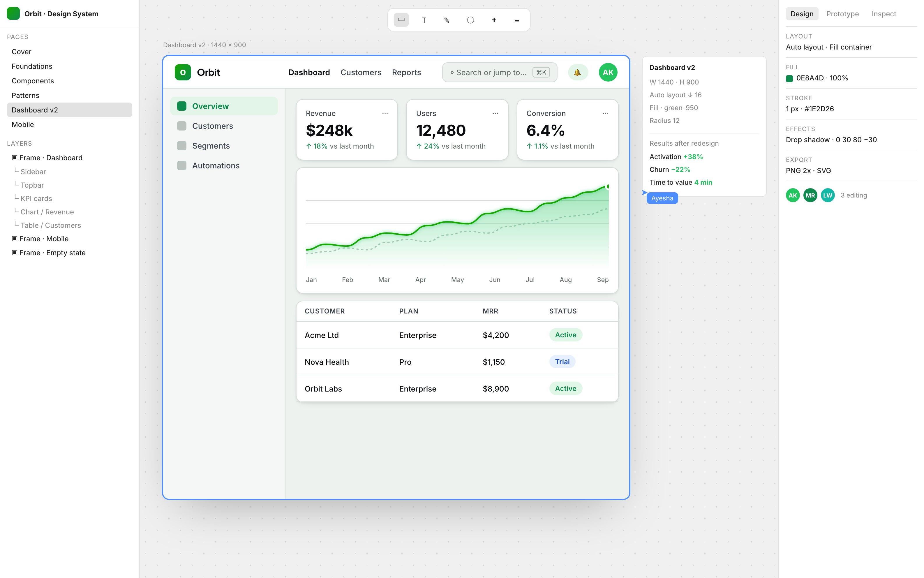The height and width of the screenshot is (578, 924).
Task: Open the toolbar hamburger menu
Action: pos(517,20)
